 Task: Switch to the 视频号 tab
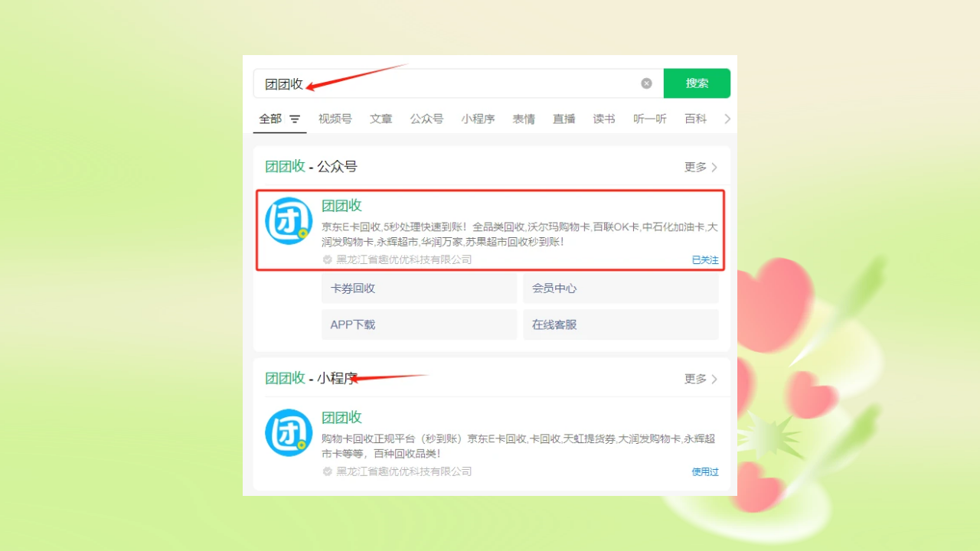click(335, 119)
